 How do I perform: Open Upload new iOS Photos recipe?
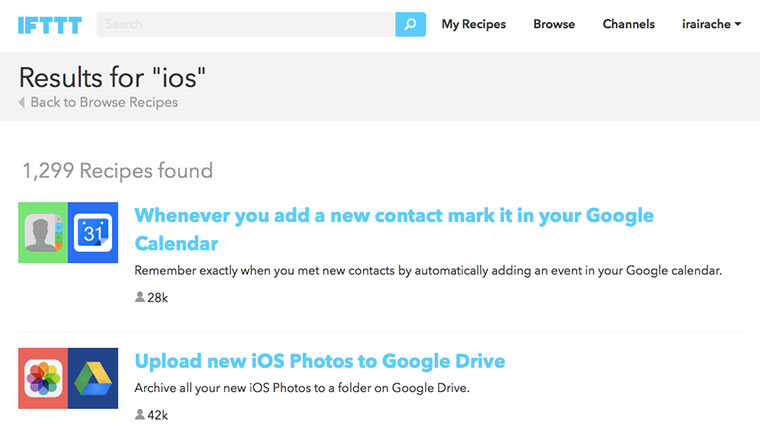click(320, 361)
